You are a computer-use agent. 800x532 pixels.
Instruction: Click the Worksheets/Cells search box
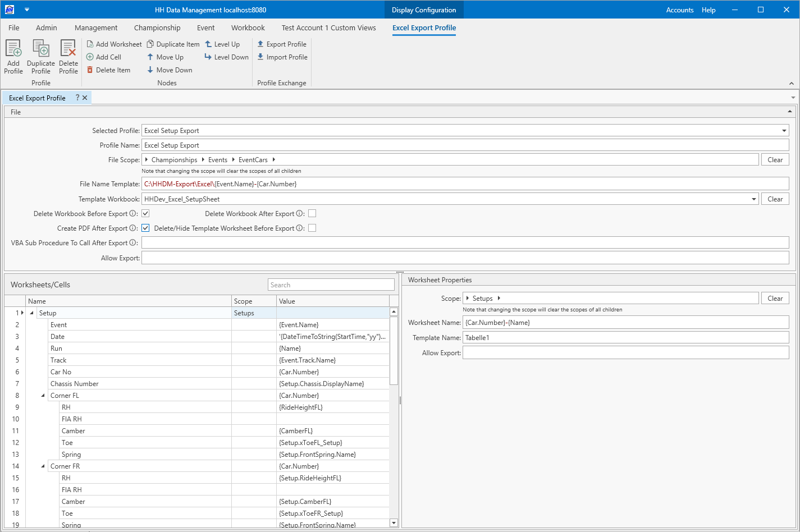(331, 285)
